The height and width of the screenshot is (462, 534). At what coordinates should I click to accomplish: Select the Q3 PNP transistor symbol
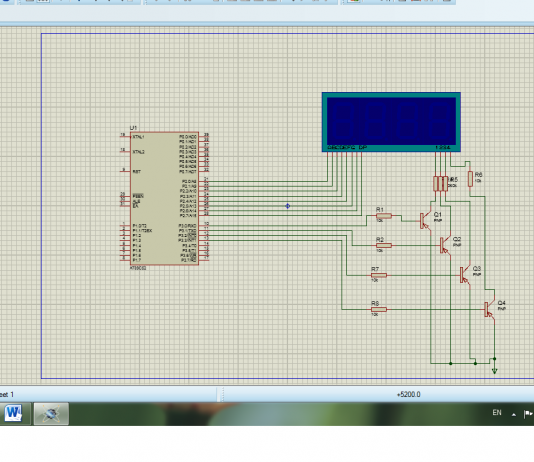point(465,275)
